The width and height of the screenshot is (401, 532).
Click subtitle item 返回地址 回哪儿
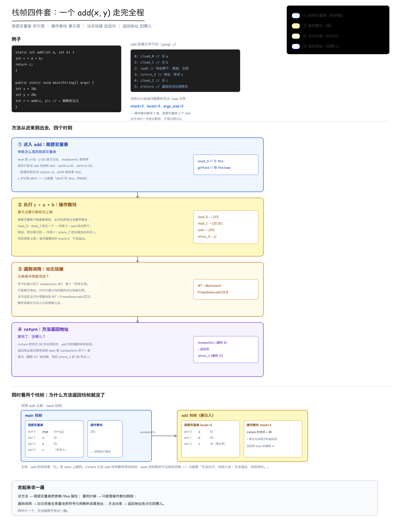coord(137,26)
